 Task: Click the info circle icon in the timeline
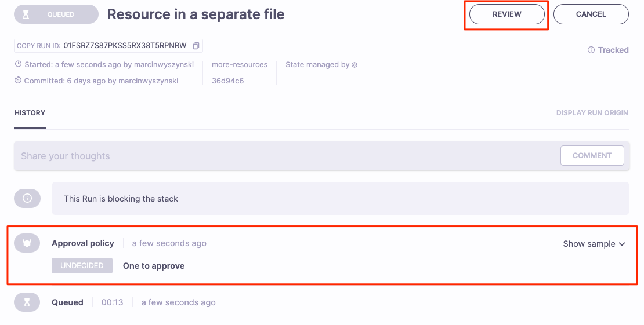[x=27, y=199]
